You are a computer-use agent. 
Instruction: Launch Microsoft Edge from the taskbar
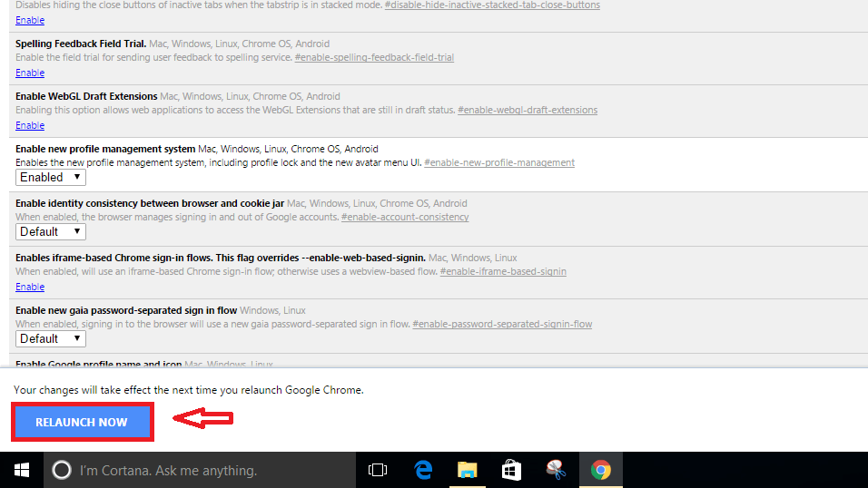(423, 470)
